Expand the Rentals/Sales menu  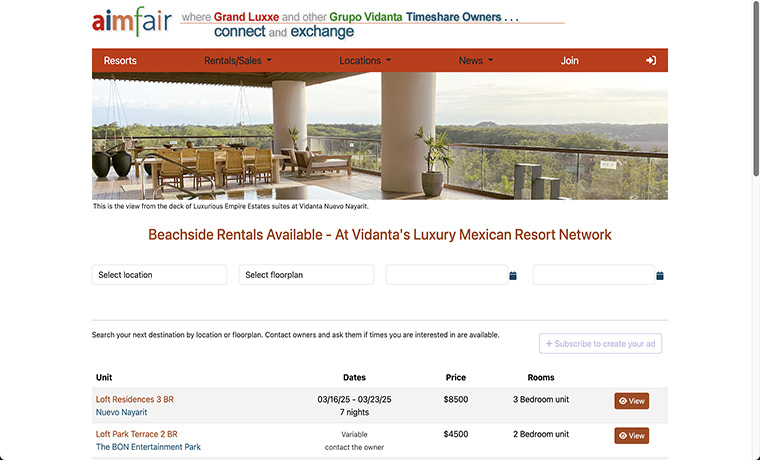[x=237, y=60]
